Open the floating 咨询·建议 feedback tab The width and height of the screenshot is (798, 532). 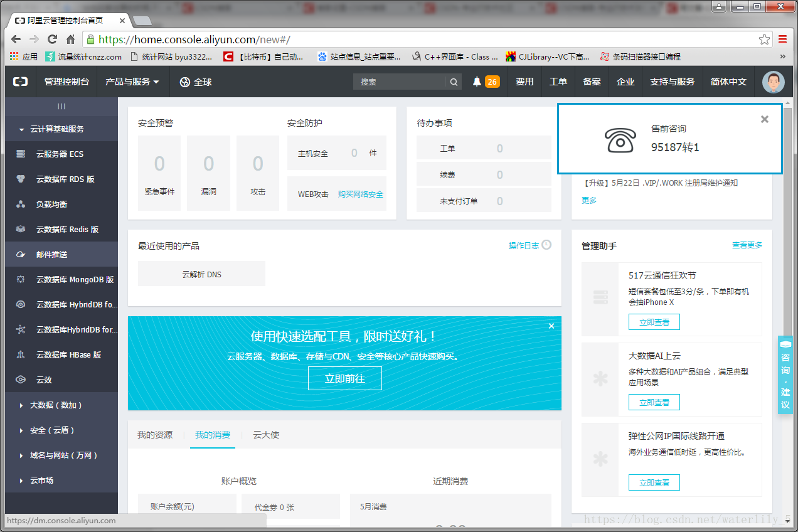[x=785, y=373]
